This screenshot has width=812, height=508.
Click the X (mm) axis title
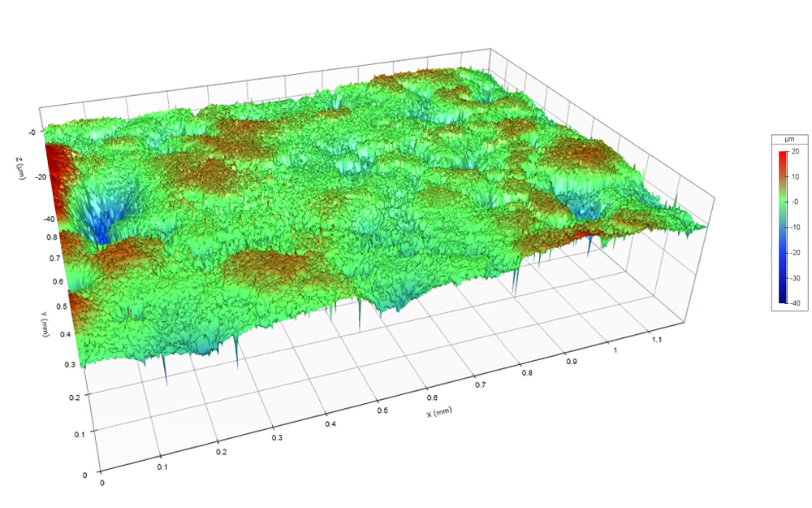(439, 412)
